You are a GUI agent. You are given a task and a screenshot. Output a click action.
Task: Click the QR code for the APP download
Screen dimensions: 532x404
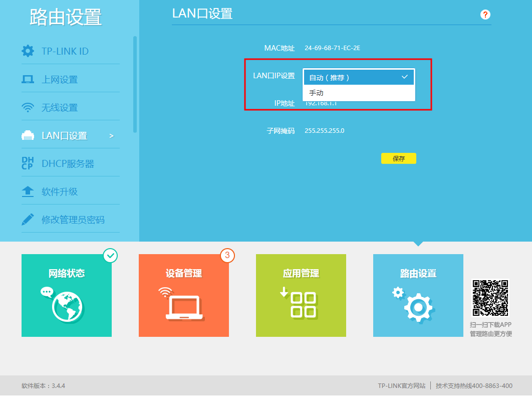click(x=490, y=298)
